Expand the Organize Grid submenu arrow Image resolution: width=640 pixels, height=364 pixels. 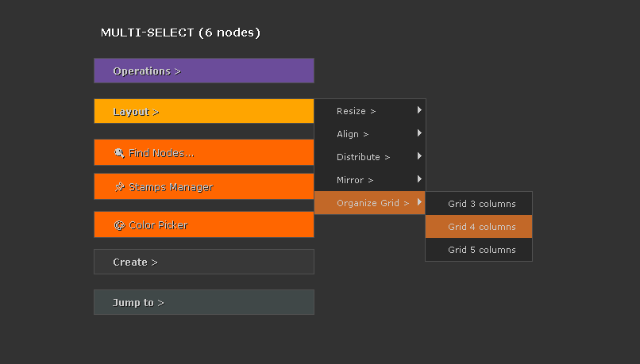(x=419, y=201)
